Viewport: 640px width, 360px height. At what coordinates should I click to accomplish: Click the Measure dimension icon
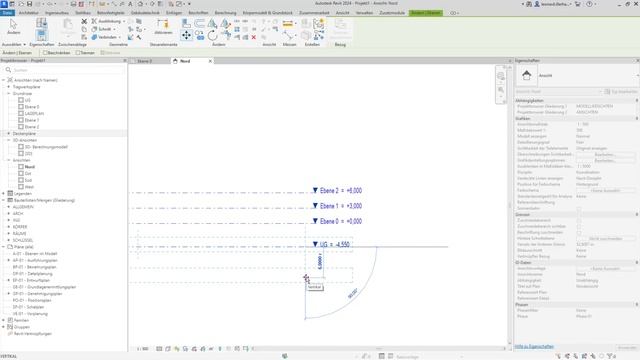288,24
